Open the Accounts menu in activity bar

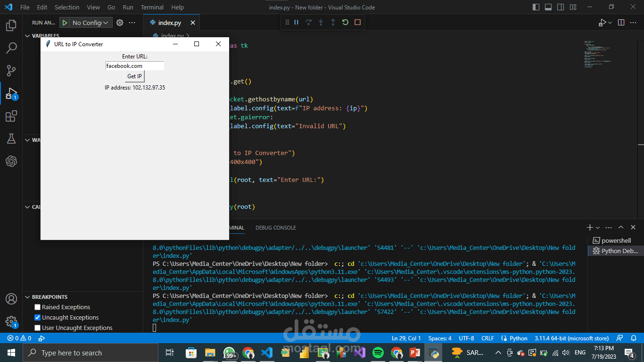[11, 299]
